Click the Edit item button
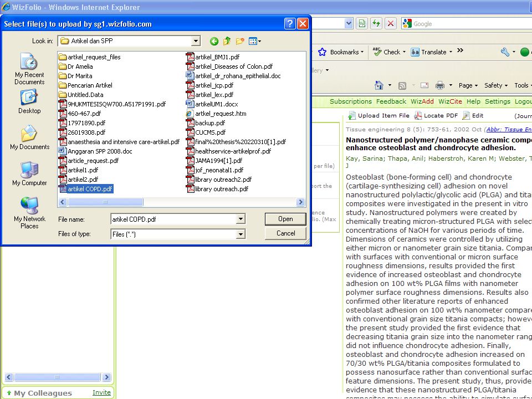Screen dimensions: 532x399 click(473, 116)
